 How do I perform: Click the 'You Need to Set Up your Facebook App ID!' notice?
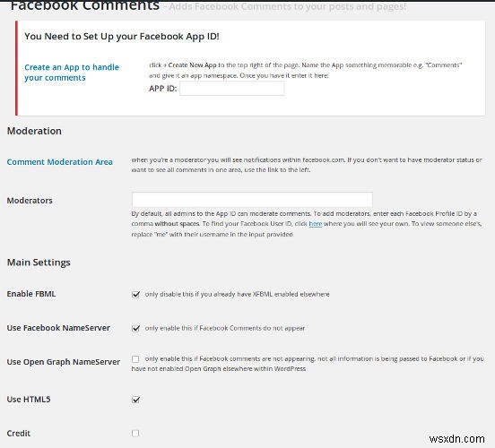tap(122, 37)
